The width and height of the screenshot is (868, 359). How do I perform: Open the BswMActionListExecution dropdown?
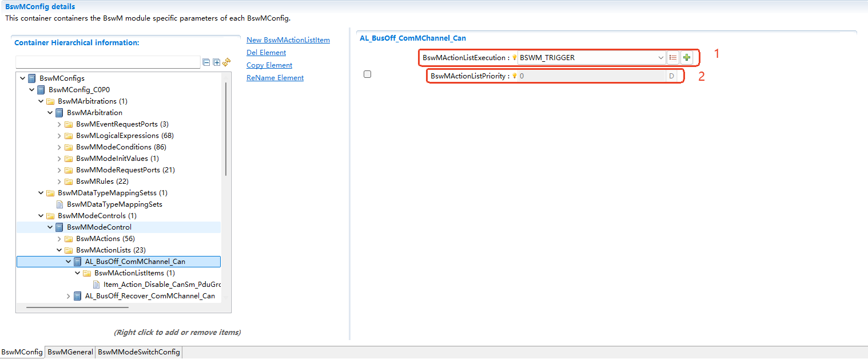(x=660, y=57)
